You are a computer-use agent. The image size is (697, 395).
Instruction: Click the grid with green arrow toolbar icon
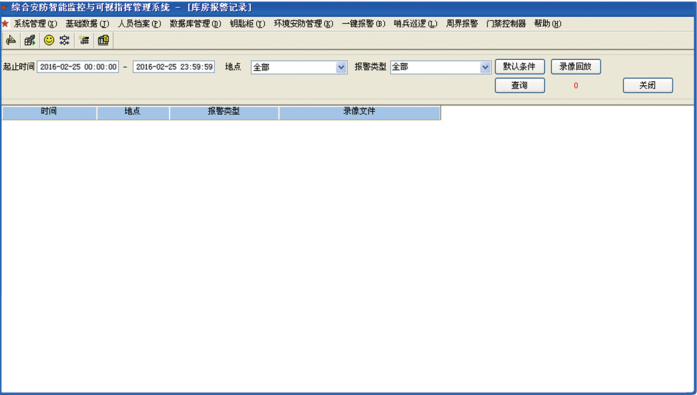(30, 40)
